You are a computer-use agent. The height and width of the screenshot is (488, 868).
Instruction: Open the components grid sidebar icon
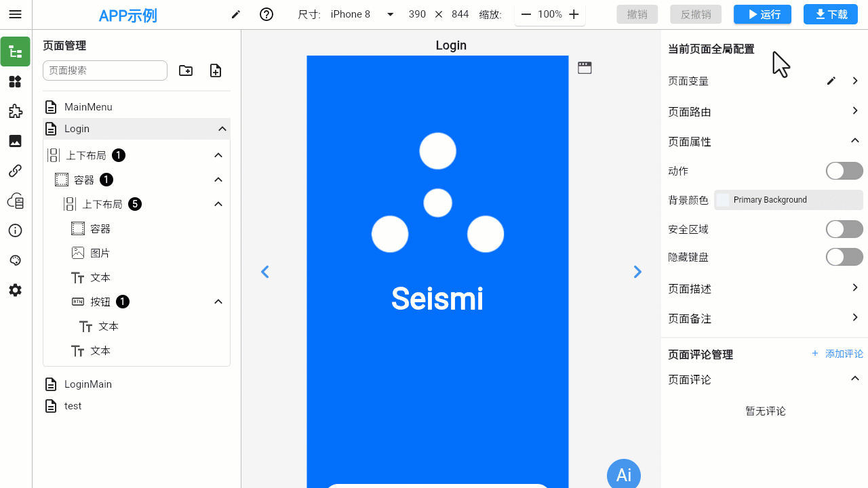[x=15, y=81]
